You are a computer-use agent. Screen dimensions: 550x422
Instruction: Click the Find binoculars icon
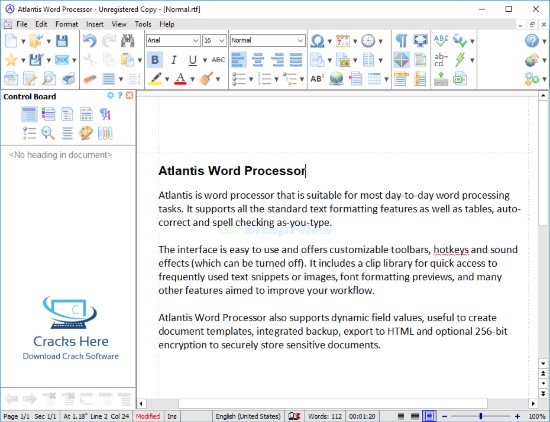point(128,41)
